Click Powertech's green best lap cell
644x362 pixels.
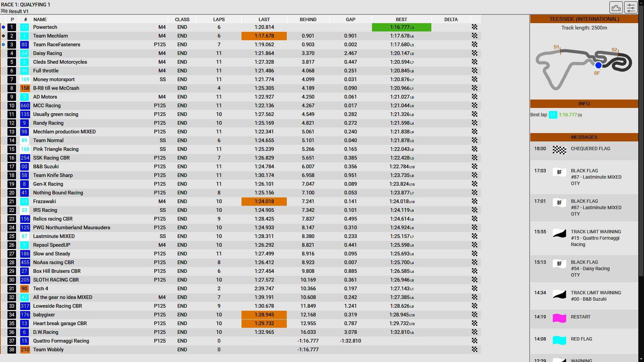[401, 27]
